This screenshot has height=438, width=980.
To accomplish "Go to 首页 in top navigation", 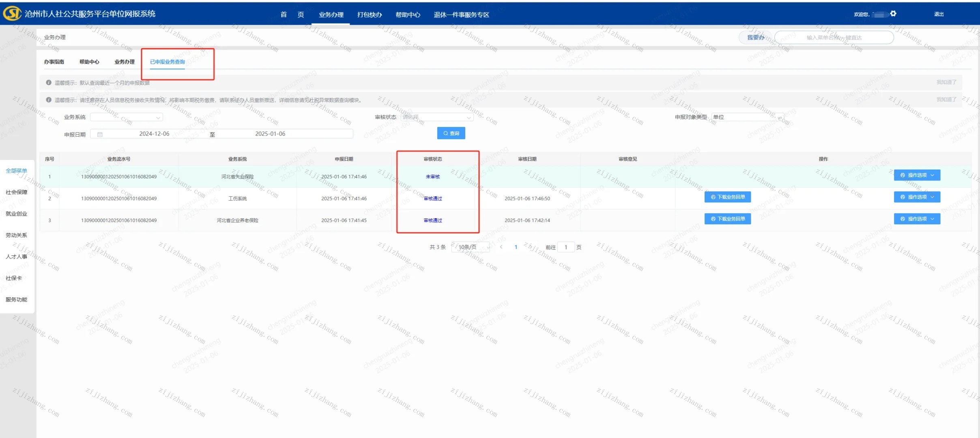I will [x=292, y=15].
